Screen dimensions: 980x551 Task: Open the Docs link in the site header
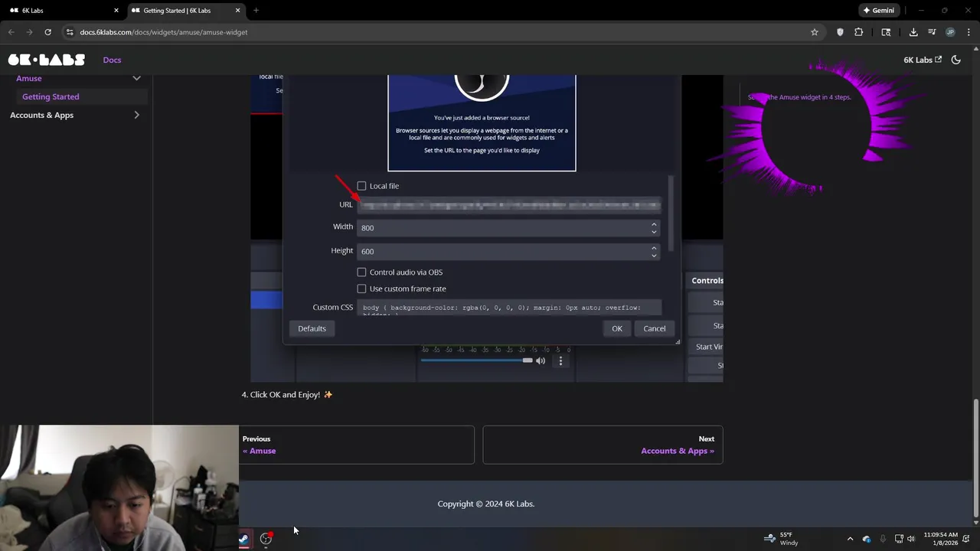112,60
